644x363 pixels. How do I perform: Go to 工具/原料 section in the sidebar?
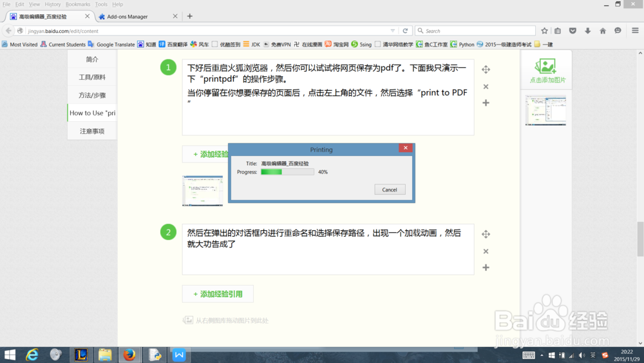point(92,77)
